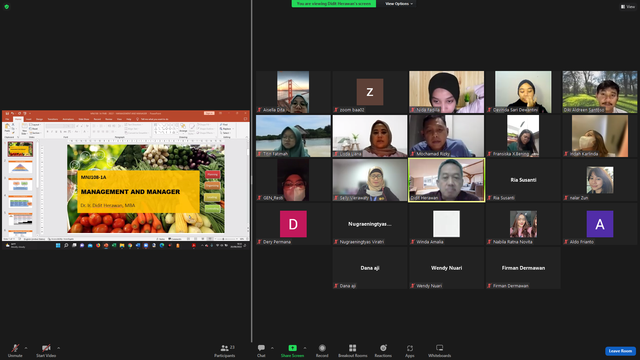Click green Controlling button on the slide

(x=212, y=209)
